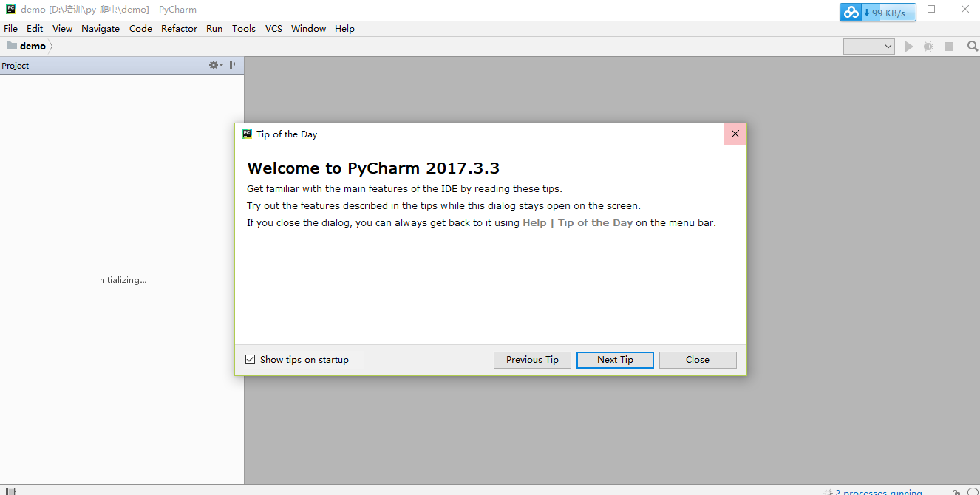Open the Navigate menu

click(101, 29)
